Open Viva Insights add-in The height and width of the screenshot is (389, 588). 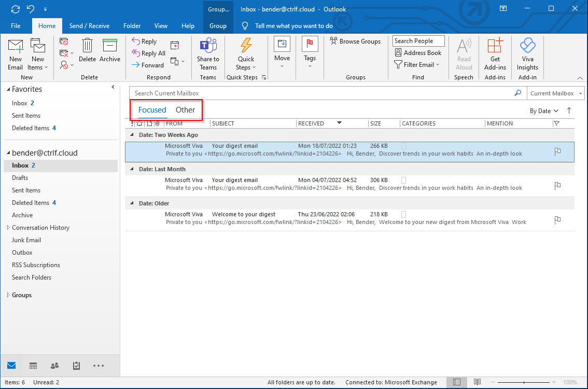pos(527,54)
